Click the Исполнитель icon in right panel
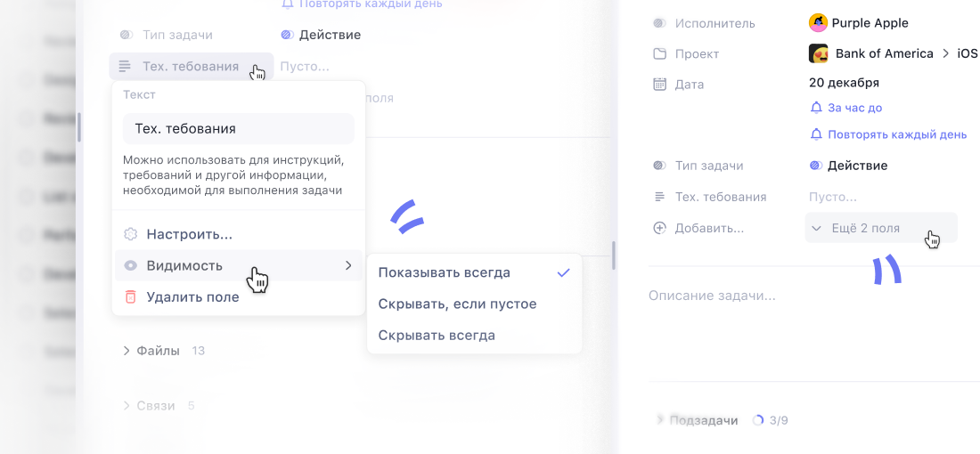The height and width of the screenshot is (454, 980). pyautogui.click(x=659, y=23)
